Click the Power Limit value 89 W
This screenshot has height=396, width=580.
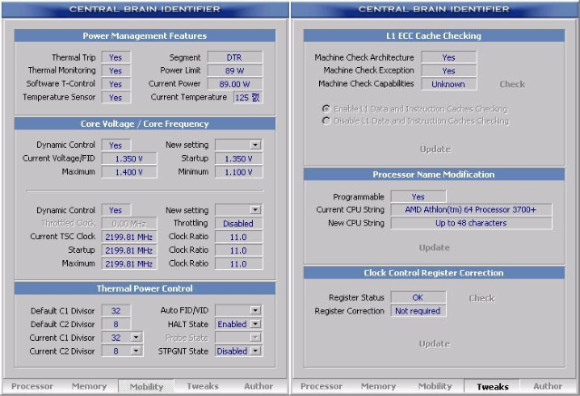click(235, 71)
